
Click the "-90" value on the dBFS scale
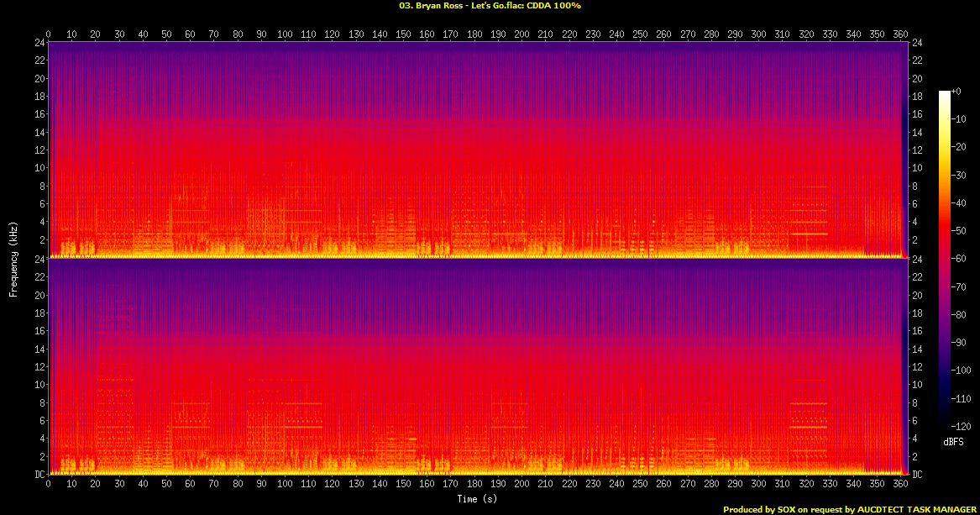click(959, 343)
